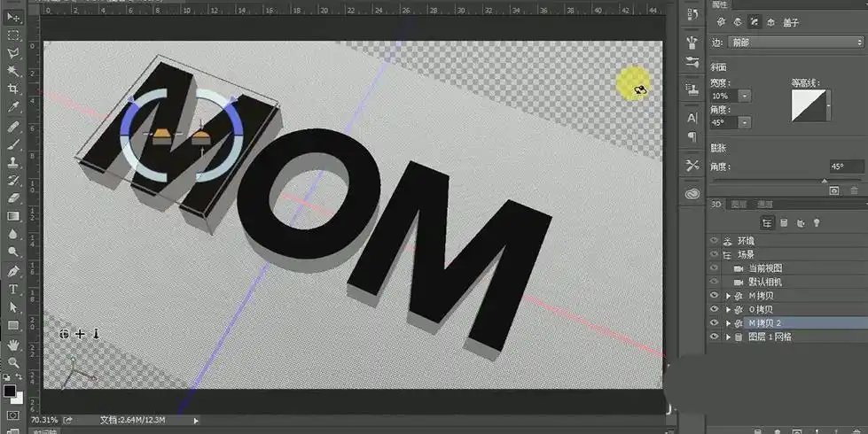Hide the 环境 environment item
The height and width of the screenshot is (434, 868).
click(x=715, y=240)
